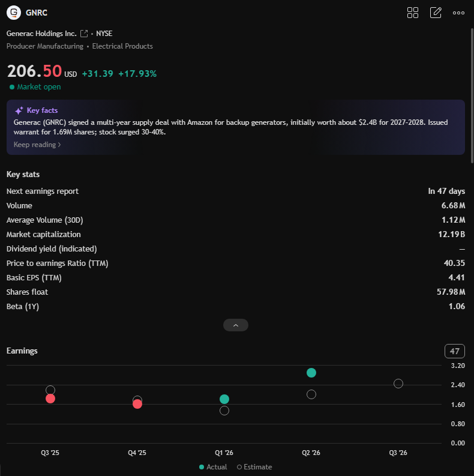Open the Producer Manufacturing sector link

click(45, 46)
